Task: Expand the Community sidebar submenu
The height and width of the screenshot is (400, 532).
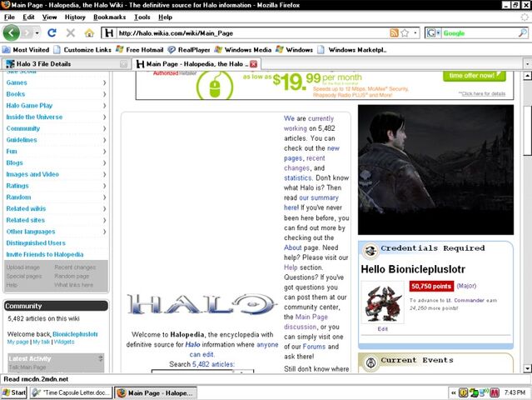Action: click(104, 128)
